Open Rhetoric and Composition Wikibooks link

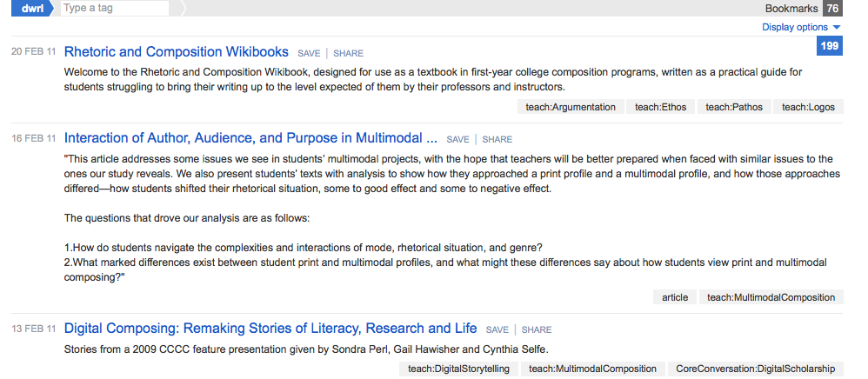point(176,52)
